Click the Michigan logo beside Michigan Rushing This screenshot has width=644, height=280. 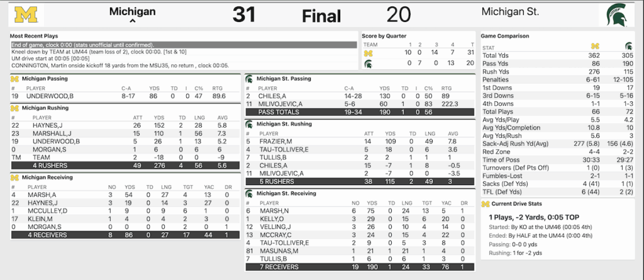[x=14, y=108]
